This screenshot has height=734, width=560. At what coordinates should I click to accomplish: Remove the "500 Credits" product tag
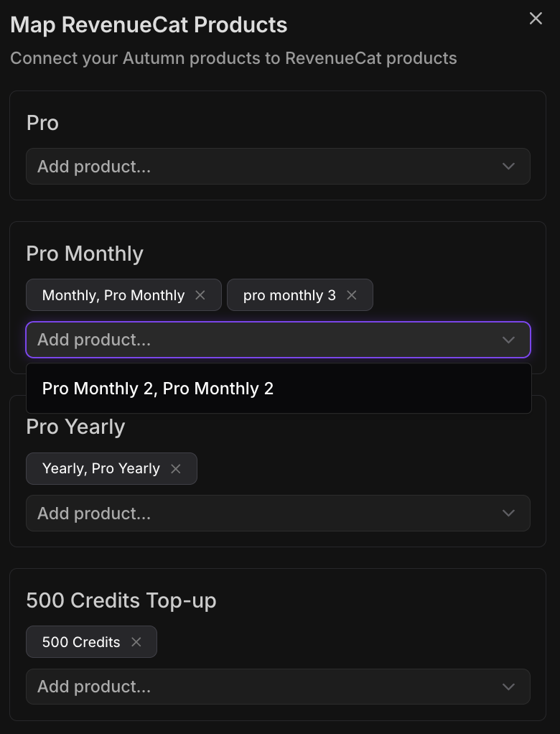click(136, 641)
